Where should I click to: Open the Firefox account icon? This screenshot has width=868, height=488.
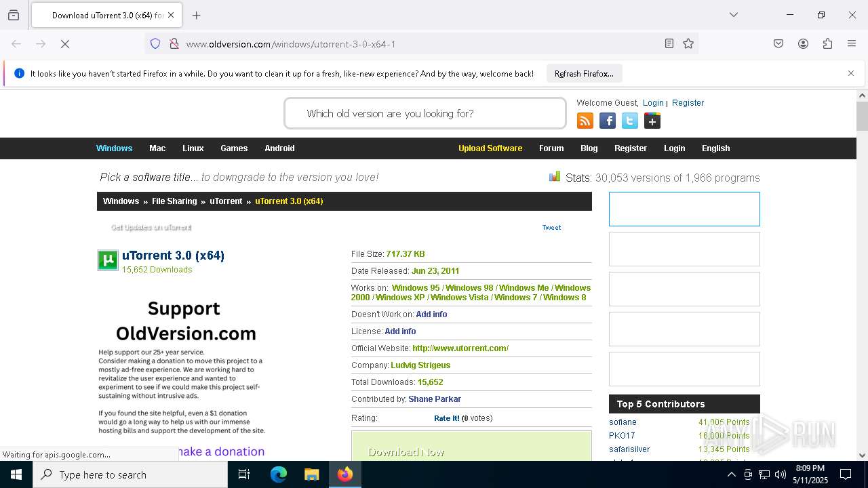click(803, 44)
